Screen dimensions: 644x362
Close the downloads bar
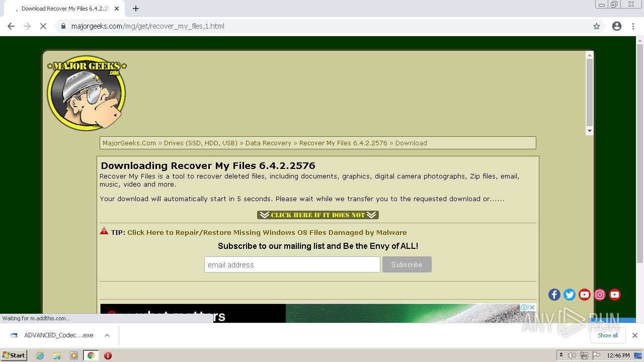635,335
